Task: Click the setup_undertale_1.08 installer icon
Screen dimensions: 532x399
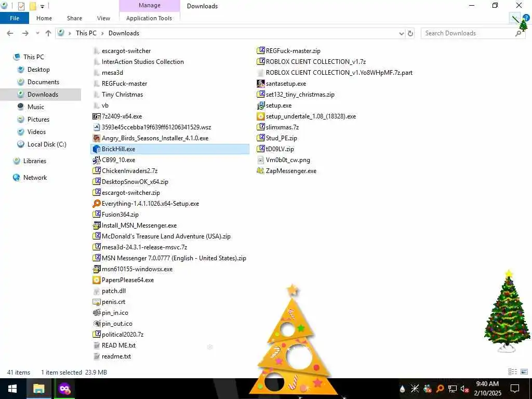Action: [x=261, y=116]
